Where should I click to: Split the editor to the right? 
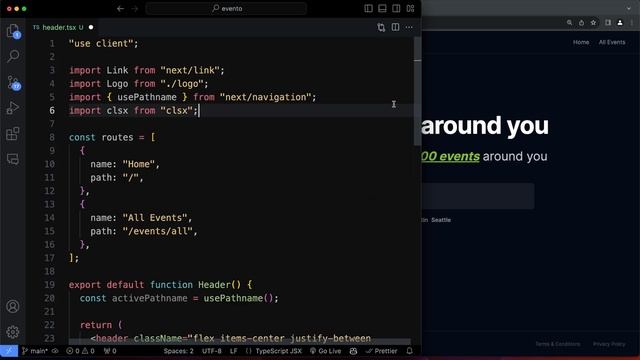coord(395,27)
